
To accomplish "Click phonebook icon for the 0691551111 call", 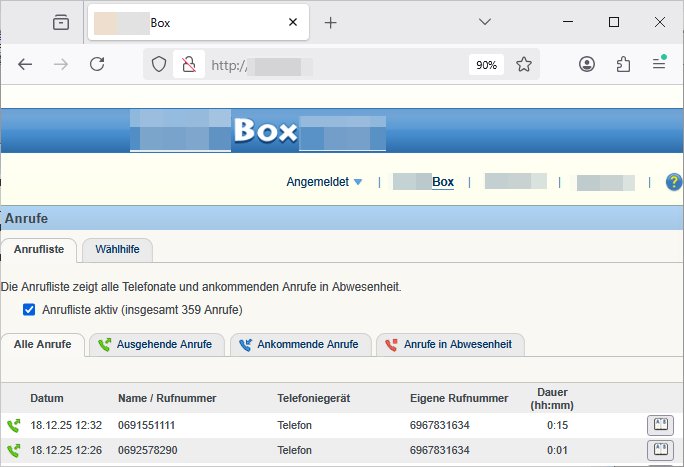I will coord(658,425).
